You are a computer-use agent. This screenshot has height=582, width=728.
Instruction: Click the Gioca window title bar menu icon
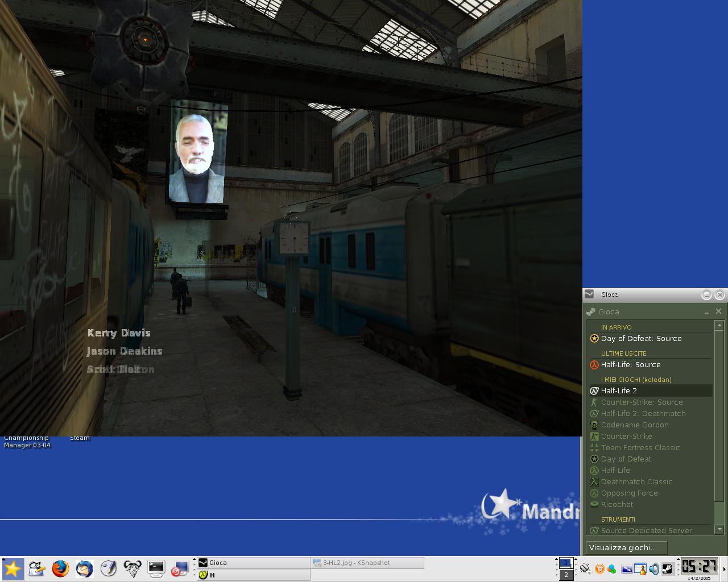(x=589, y=294)
